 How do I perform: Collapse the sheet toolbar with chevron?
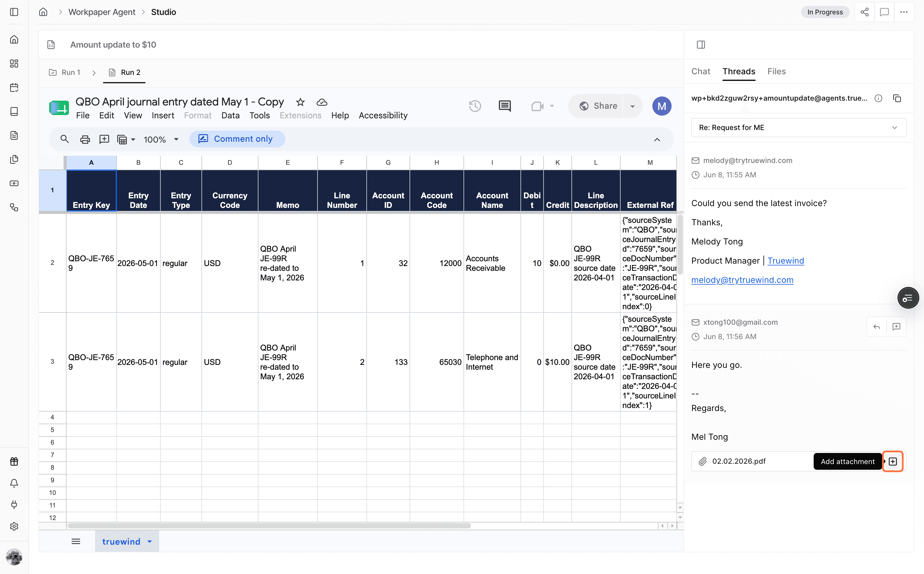(x=657, y=139)
